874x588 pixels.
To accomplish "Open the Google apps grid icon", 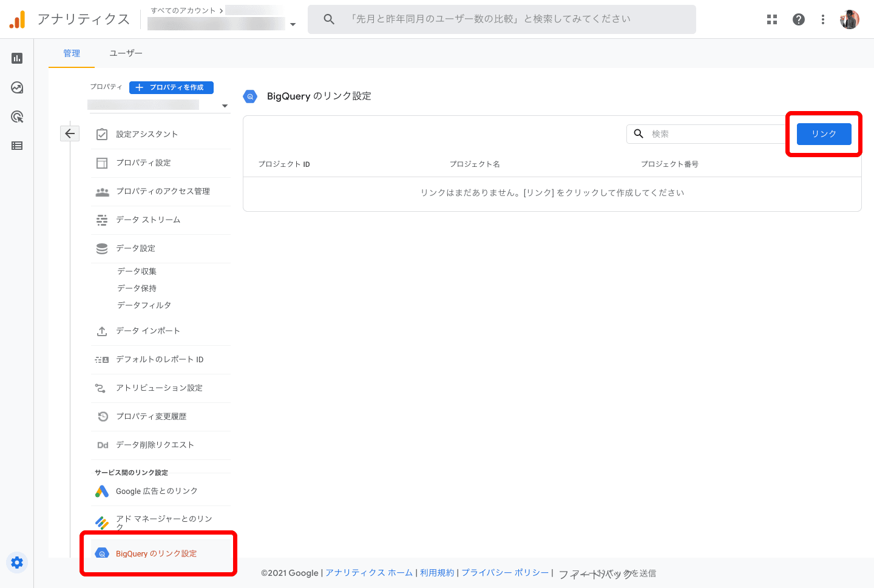I will [772, 19].
